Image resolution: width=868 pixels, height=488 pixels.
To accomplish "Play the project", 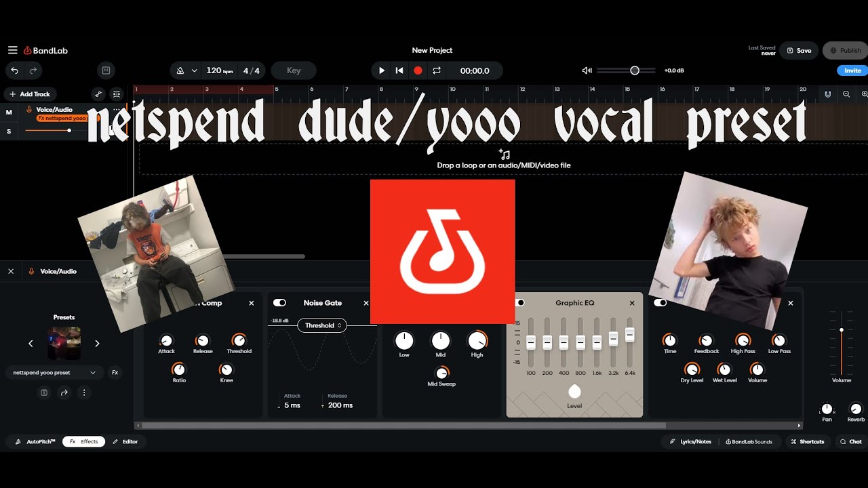I will [x=382, y=70].
